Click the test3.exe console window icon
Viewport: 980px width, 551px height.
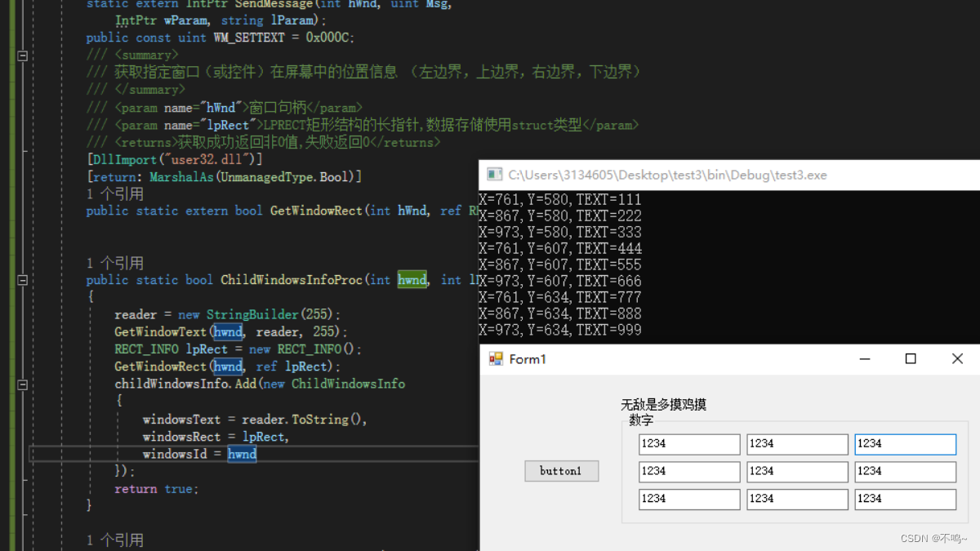point(493,174)
